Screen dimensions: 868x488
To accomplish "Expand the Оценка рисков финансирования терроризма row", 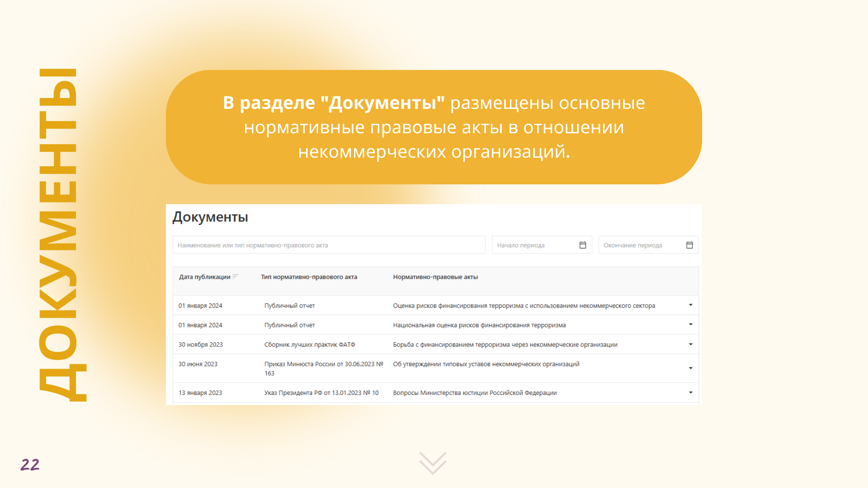I will (x=690, y=305).
